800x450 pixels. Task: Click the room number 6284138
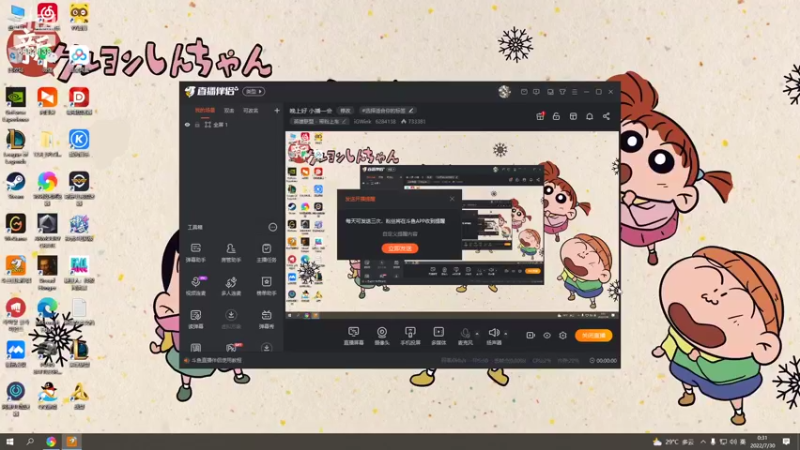click(385, 121)
